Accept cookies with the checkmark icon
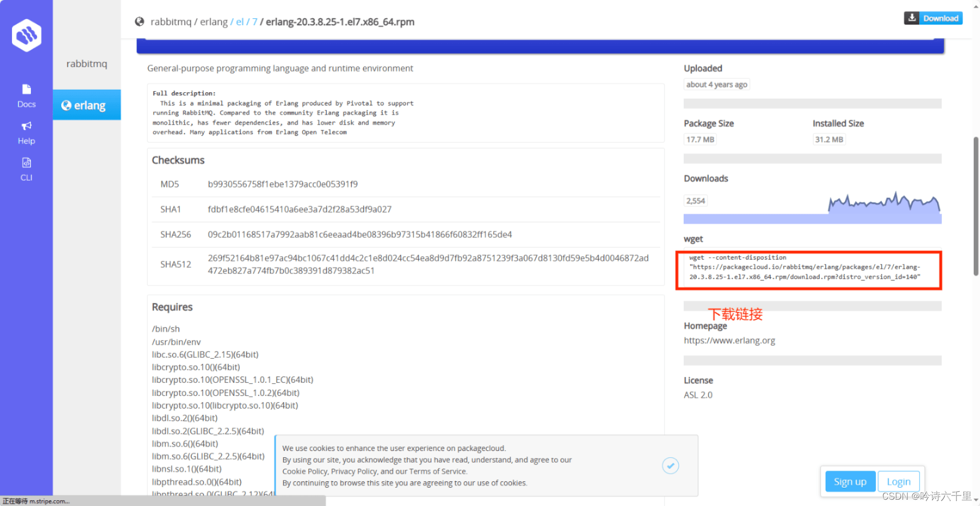980x506 pixels. 670,465
